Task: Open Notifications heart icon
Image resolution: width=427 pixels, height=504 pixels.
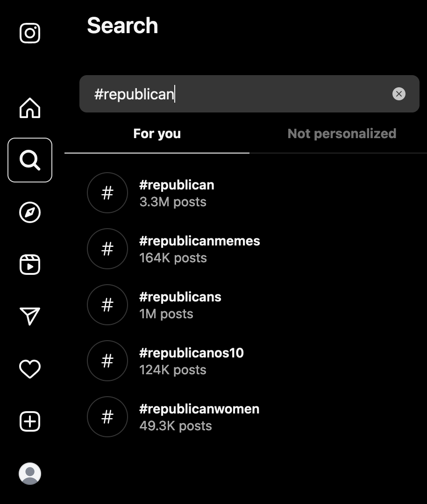Action: pos(30,369)
